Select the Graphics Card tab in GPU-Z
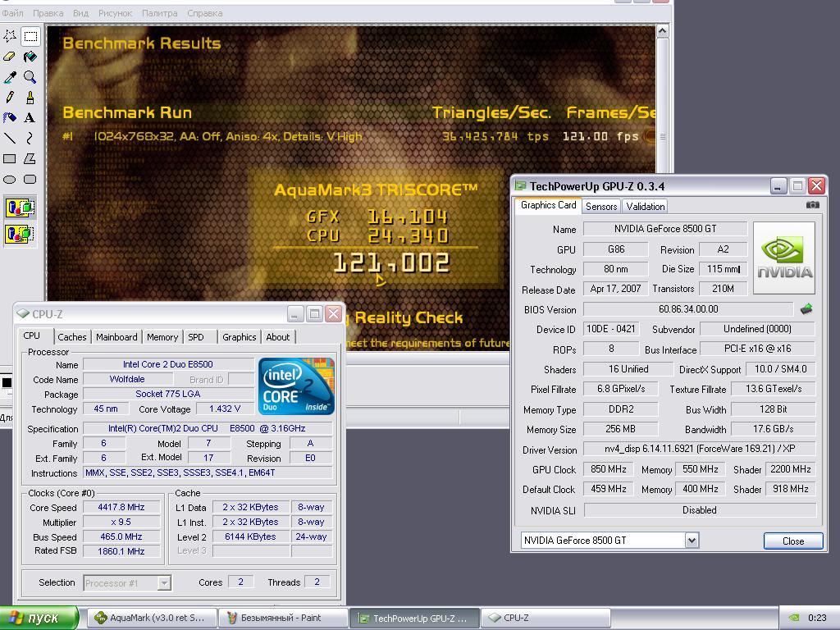840x630 pixels. click(548, 205)
